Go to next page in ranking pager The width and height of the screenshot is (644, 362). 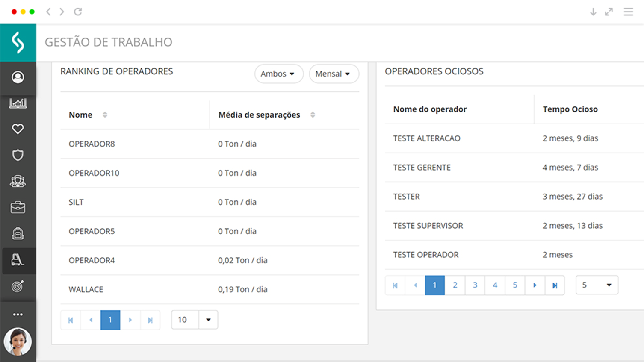pyautogui.click(x=130, y=320)
